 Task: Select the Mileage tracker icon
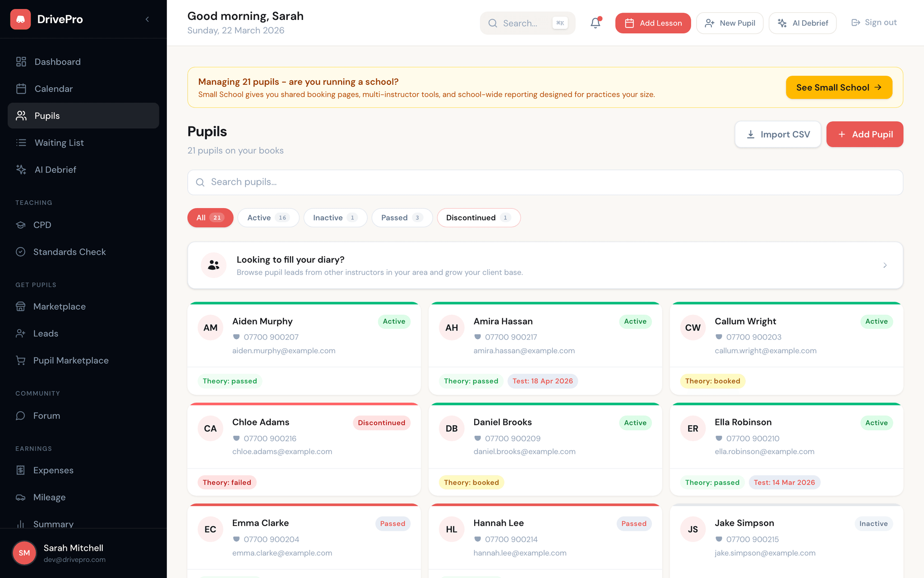pyautogui.click(x=21, y=497)
